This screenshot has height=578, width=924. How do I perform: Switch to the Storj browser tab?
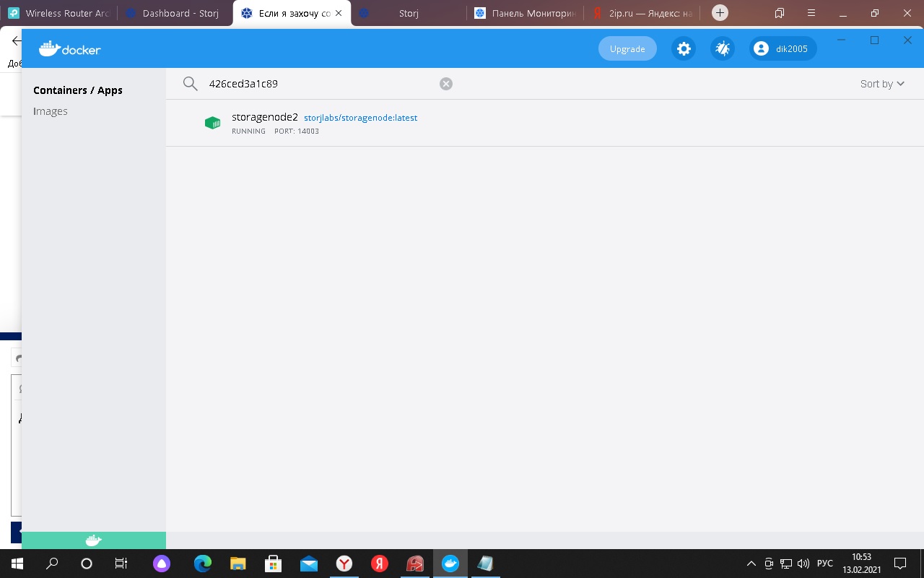pos(409,13)
